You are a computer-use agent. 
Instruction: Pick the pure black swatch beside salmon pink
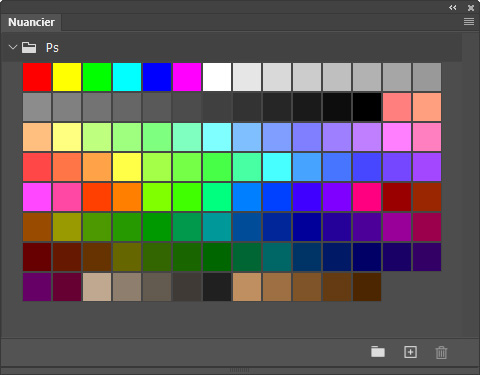(367, 107)
